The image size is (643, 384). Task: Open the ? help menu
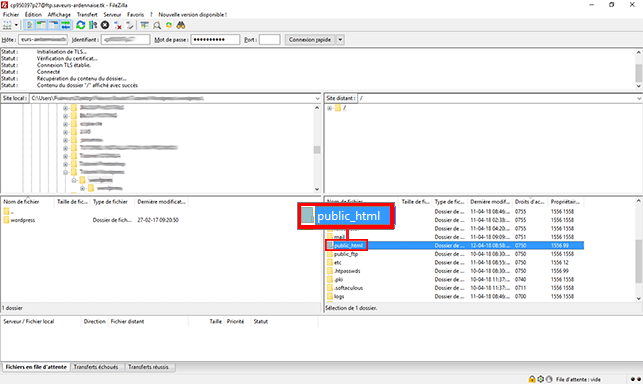click(151, 14)
